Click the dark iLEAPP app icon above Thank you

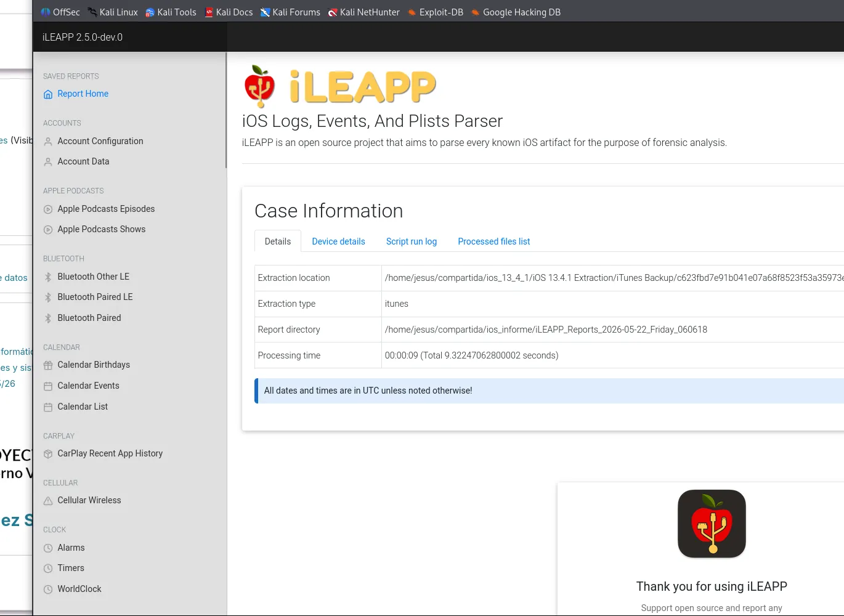tap(712, 524)
